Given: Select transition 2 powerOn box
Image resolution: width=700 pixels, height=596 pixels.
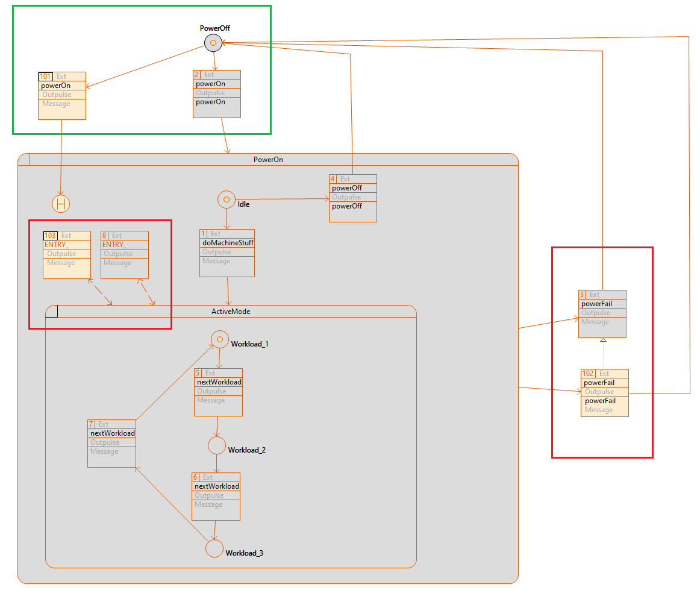Looking at the screenshot, I should tap(217, 94).
